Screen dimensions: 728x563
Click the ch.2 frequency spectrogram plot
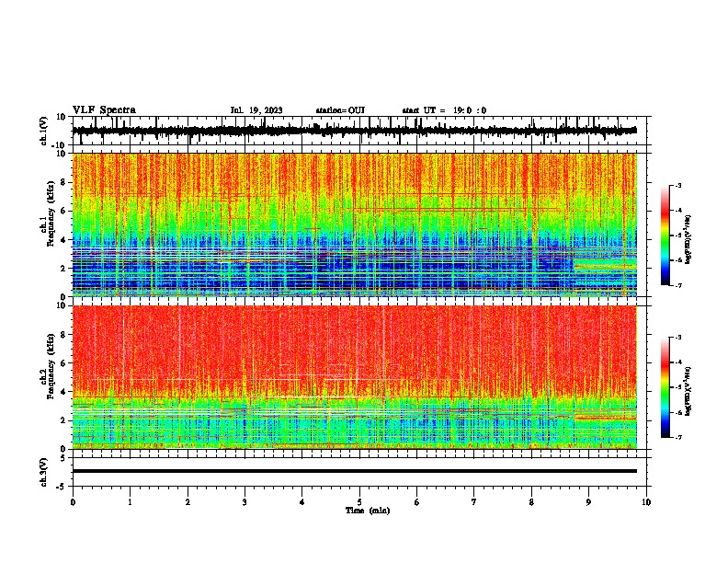pyautogui.click(x=355, y=377)
